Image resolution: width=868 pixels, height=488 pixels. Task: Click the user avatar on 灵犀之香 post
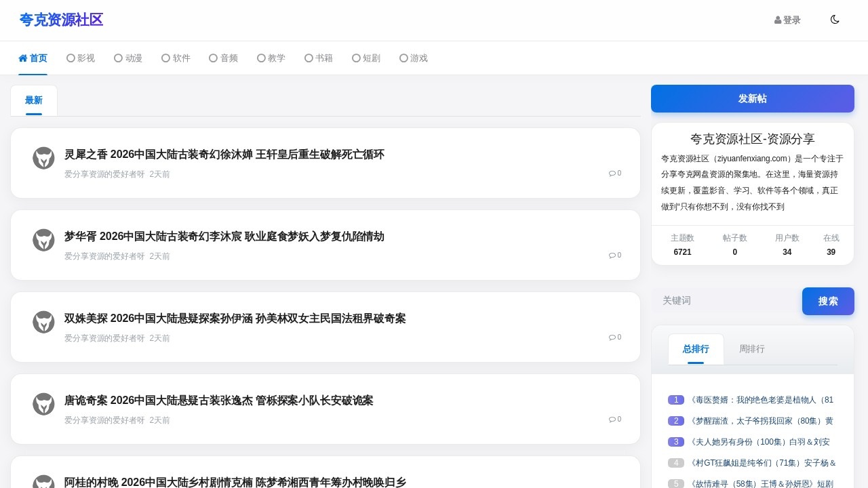(x=43, y=158)
